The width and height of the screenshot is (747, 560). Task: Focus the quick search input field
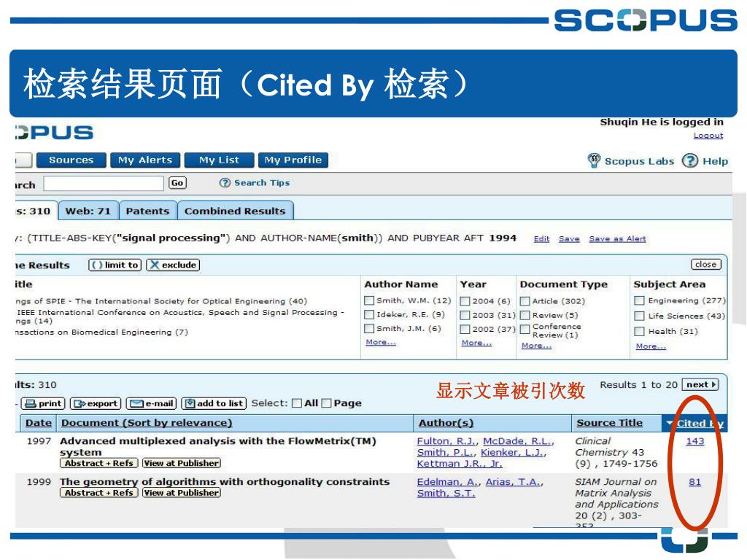(x=104, y=183)
